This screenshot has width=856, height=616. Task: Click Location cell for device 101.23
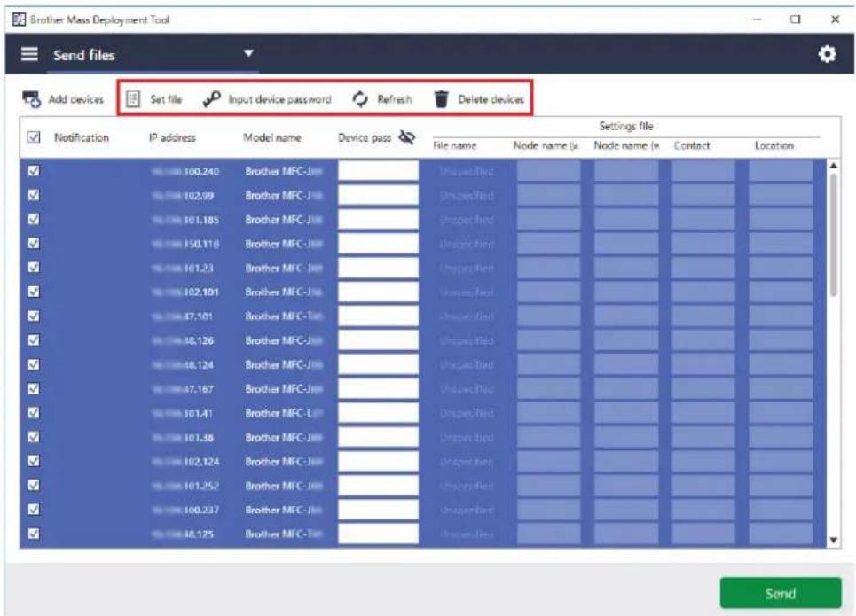pyautogui.click(x=780, y=268)
